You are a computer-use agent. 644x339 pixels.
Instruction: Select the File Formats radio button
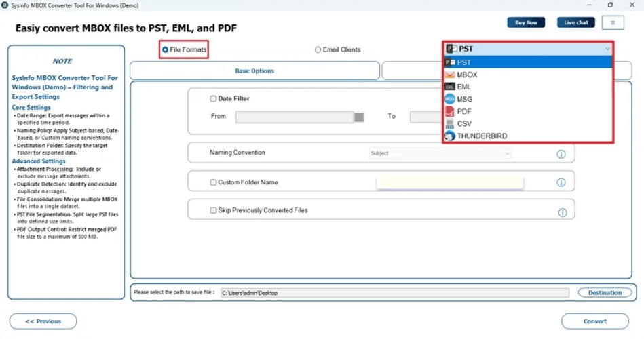(165, 49)
